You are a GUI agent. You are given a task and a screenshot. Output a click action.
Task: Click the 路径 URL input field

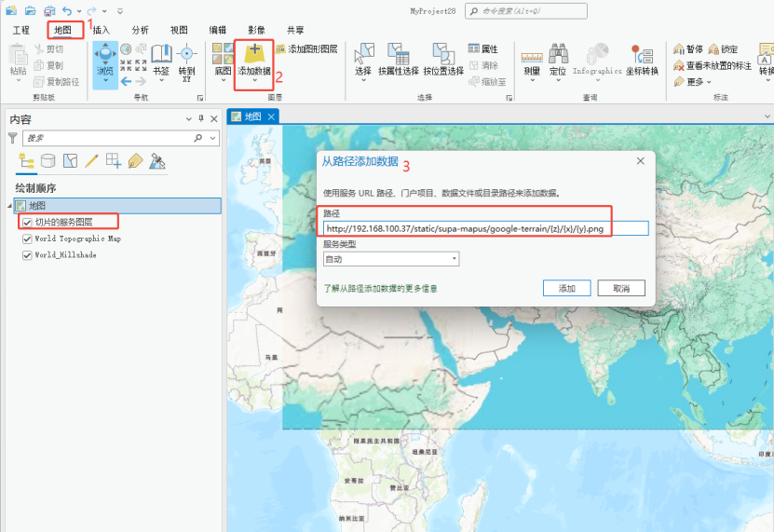click(x=484, y=228)
